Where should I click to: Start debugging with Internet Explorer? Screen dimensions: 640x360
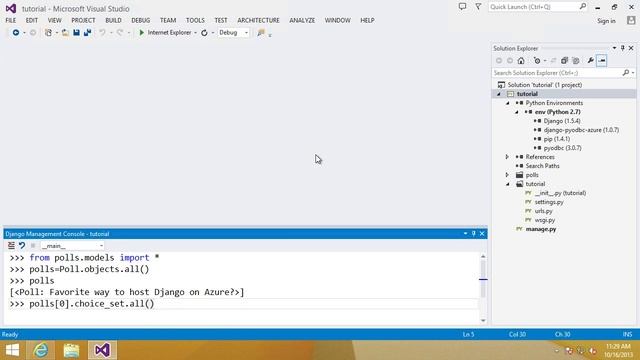coord(165,33)
